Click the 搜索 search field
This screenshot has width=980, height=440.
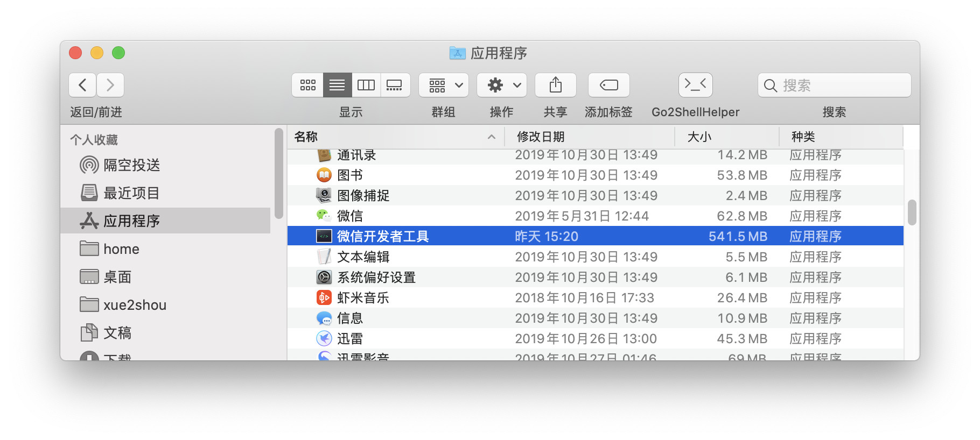point(835,85)
